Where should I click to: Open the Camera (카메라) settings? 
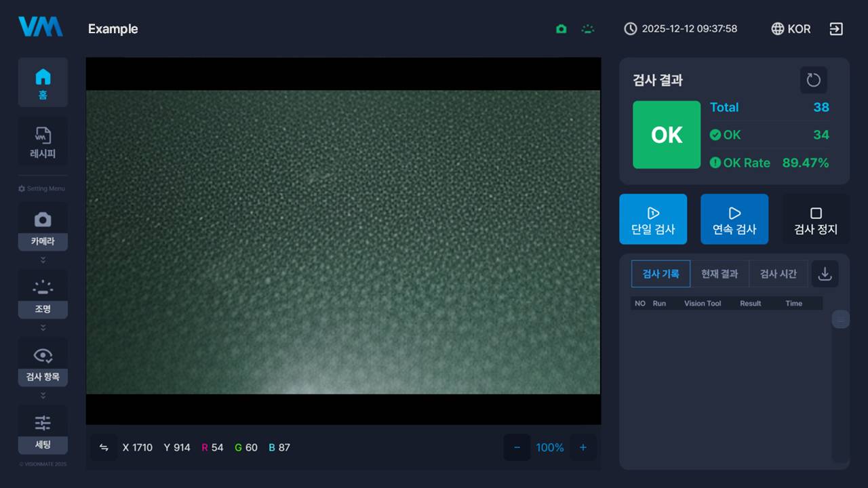pos(43,226)
